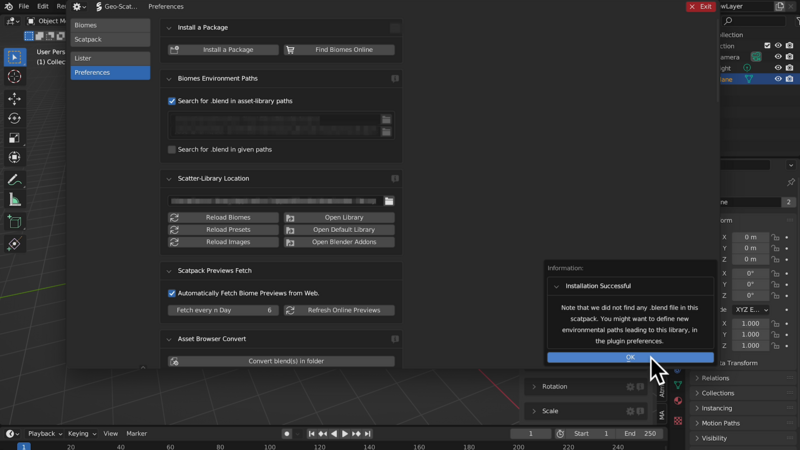Open documentation icon for Asset Browser Convert

395,339
